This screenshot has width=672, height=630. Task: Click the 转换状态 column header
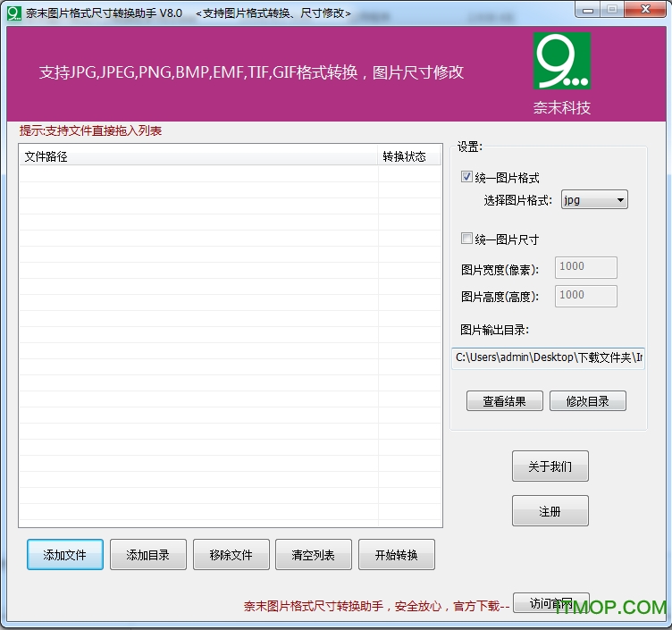click(x=409, y=157)
